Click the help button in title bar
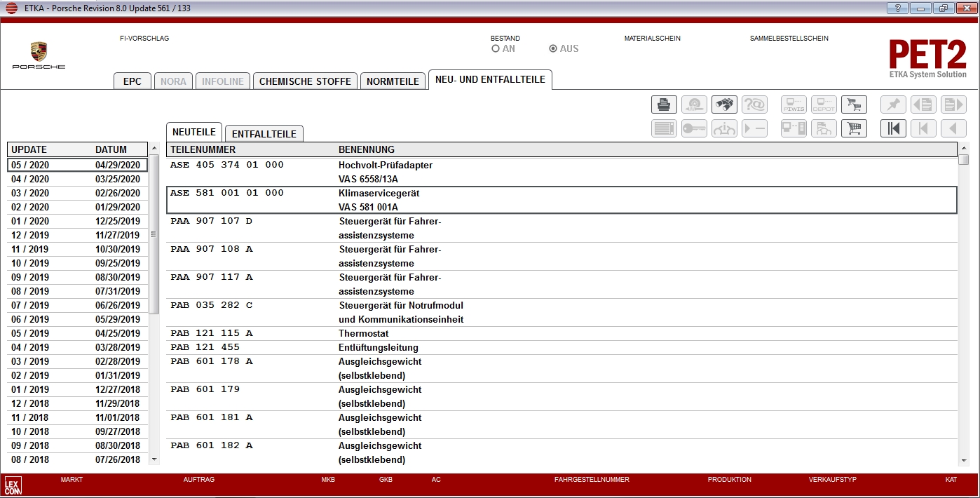The width and height of the screenshot is (980, 498). (x=897, y=8)
